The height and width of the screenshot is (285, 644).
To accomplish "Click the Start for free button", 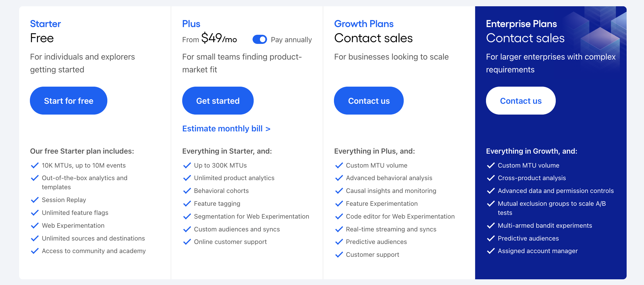I will tap(69, 101).
